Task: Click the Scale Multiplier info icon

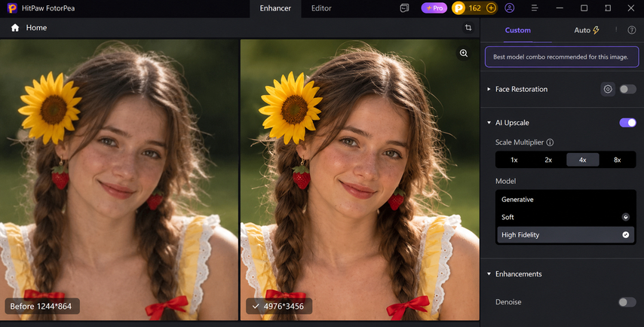Action: click(x=550, y=142)
